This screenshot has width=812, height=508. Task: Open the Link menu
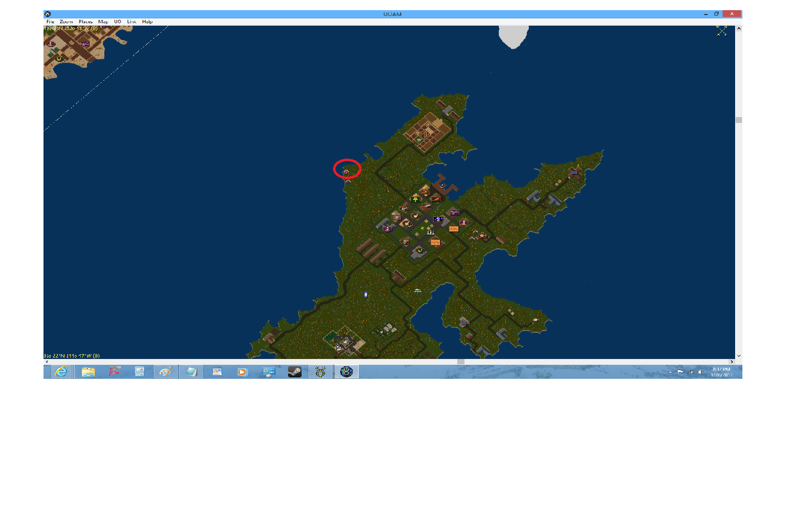tap(131, 22)
